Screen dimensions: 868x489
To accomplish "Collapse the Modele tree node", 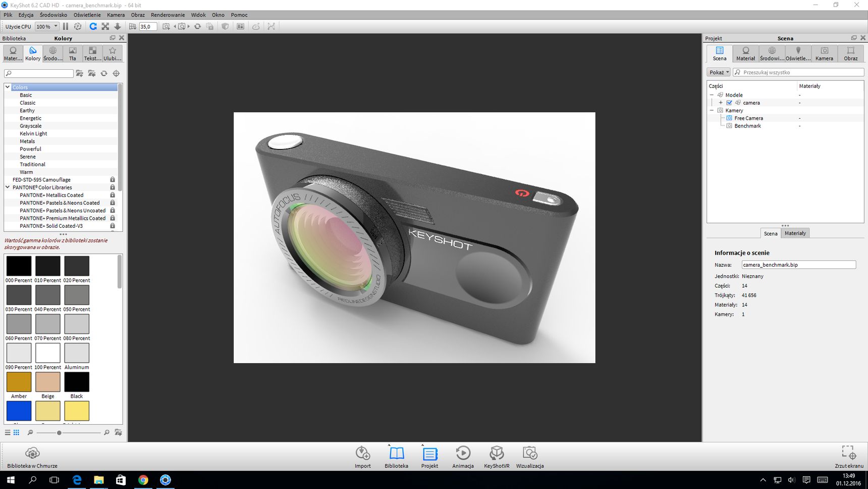I will [712, 95].
